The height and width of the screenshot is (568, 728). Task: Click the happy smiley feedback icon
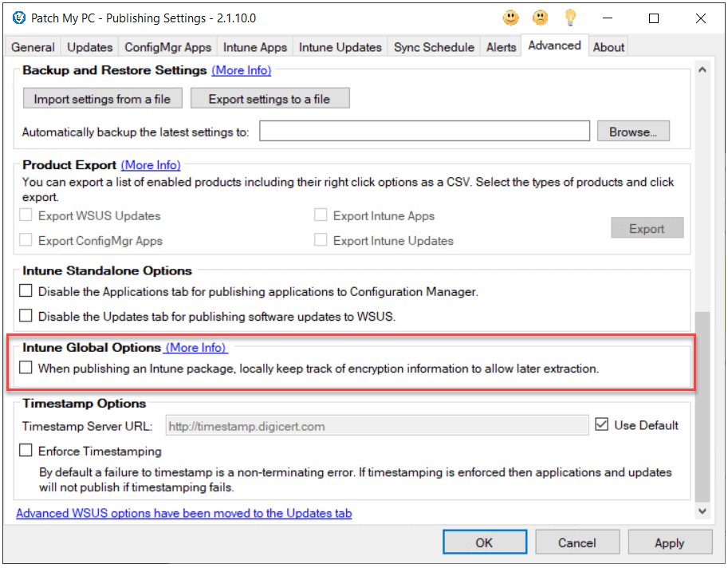pyautogui.click(x=510, y=18)
